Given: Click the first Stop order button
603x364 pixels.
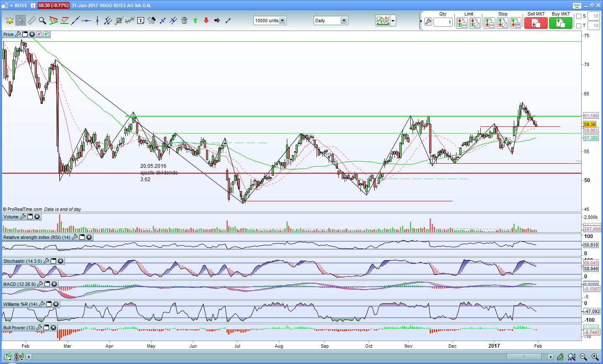Looking at the screenshot, I should [x=489, y=23].
